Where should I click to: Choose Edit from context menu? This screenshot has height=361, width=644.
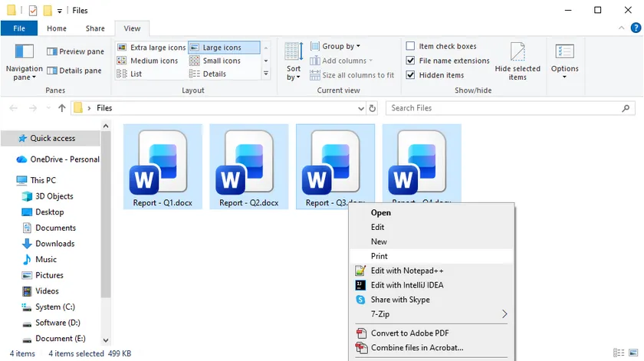pos(432,227)
